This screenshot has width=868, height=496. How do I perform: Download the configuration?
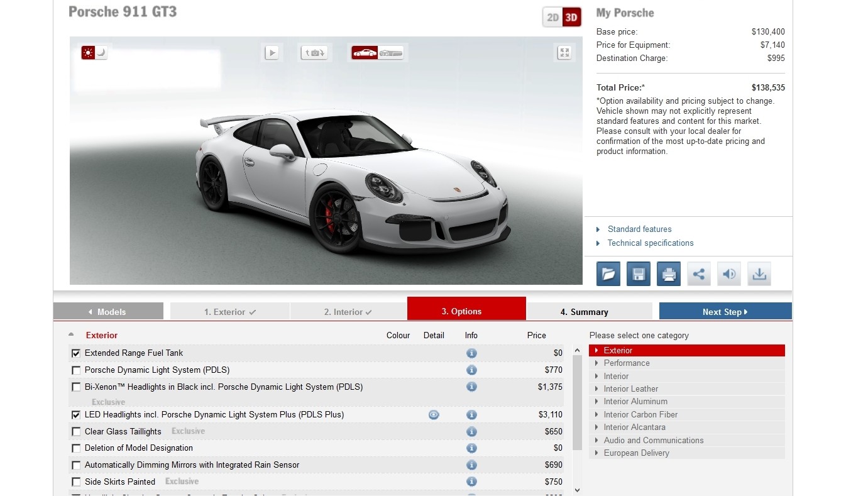(759, 274)
